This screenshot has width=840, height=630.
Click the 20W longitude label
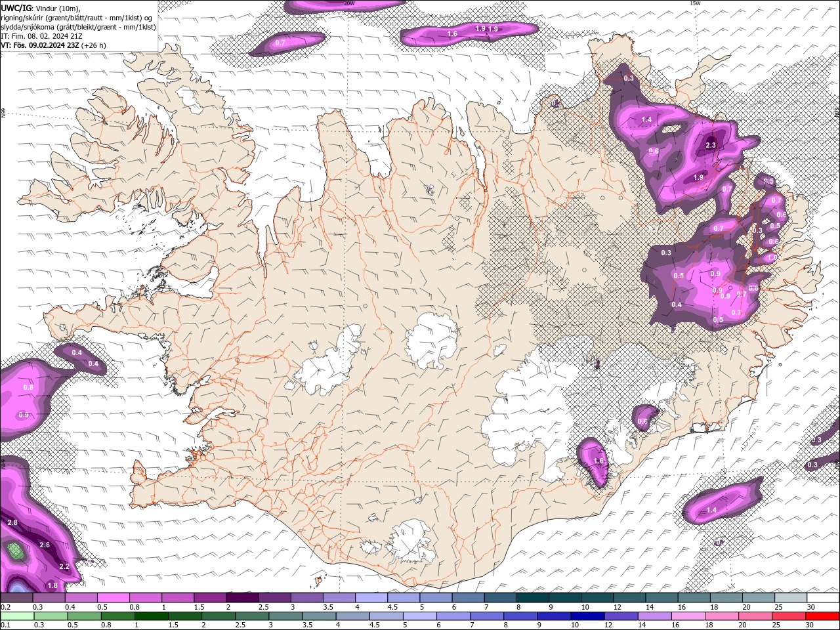click(x=349, y=3)
